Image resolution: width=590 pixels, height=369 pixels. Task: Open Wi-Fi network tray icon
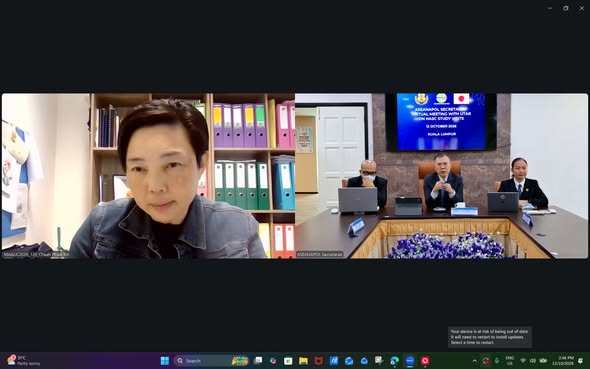(x=523, y=361)
